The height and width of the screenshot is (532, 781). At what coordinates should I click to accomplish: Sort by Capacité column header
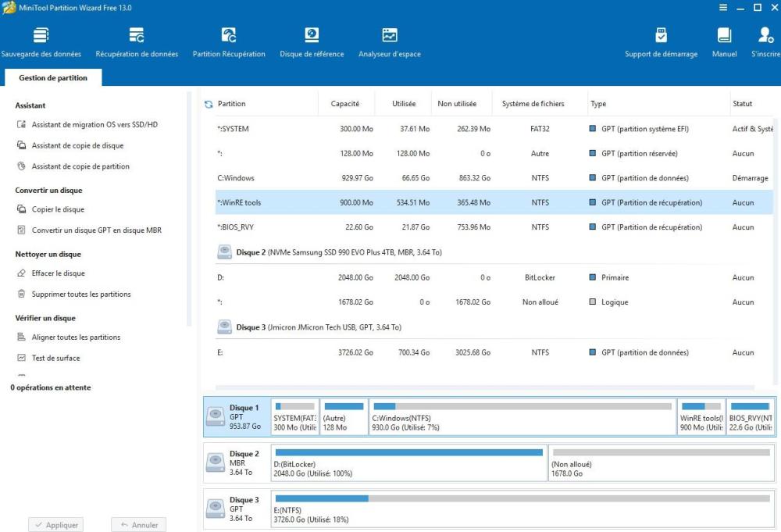point(344,104)
